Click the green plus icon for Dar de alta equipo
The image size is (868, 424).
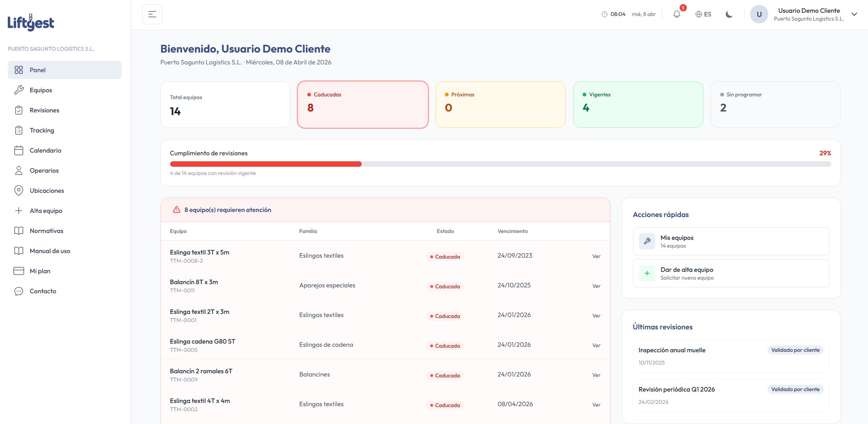coord(647,273)
